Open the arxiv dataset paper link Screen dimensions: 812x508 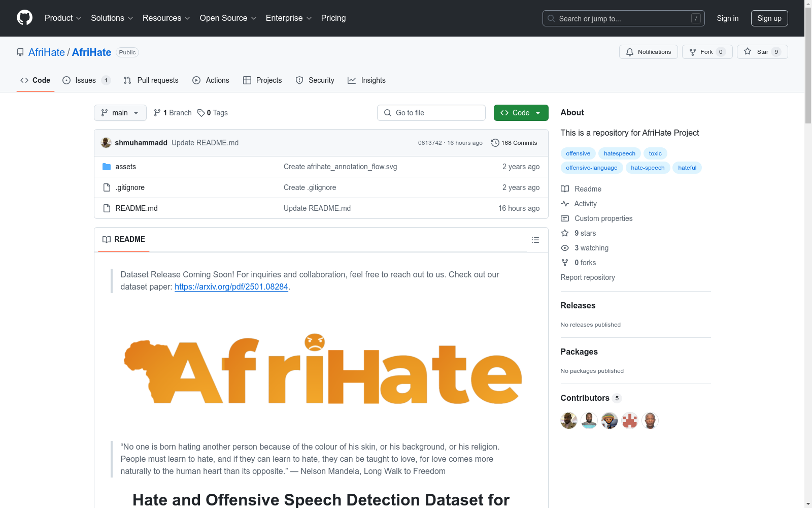click(x=231, y=287)
